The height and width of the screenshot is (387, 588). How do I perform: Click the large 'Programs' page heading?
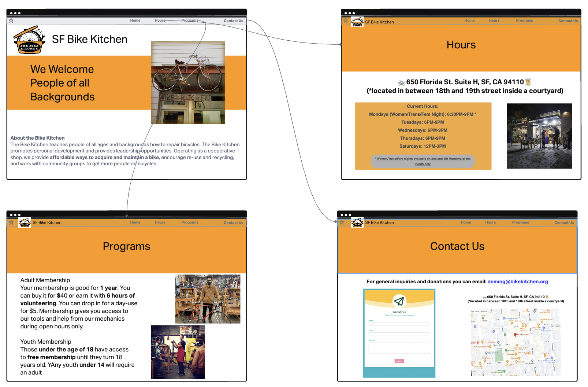[126, 246]
